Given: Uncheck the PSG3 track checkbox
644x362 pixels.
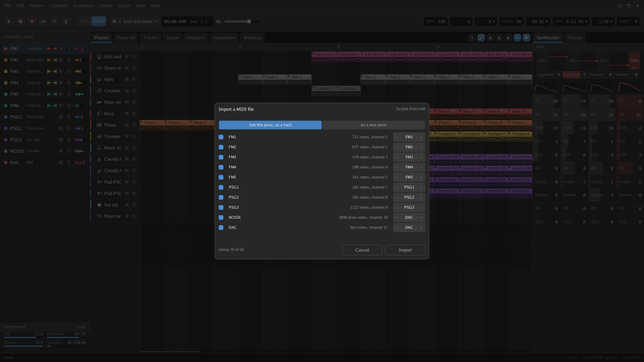Looking at the screenshot, I should (221, 207).
